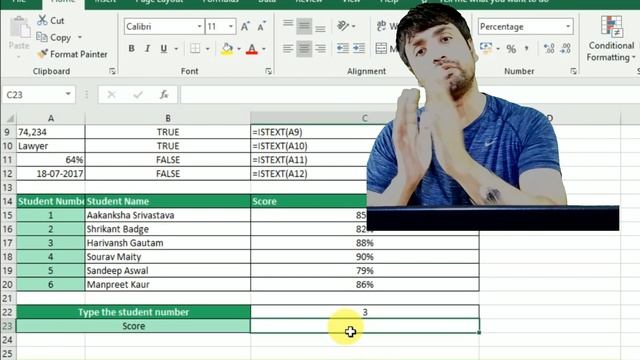Click cancel X in formula bar
This screenshot has height=360, width=640.
(111, 95)
